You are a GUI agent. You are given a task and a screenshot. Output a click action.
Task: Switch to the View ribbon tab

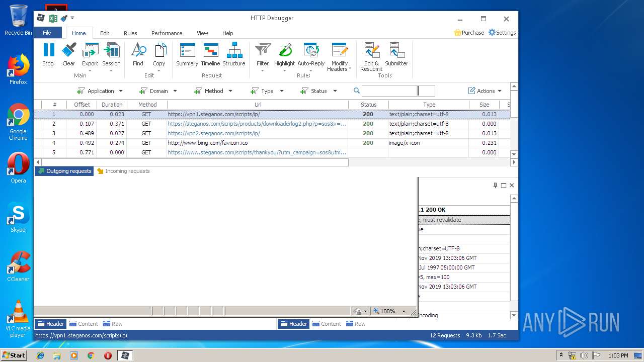tap(202, 33)
